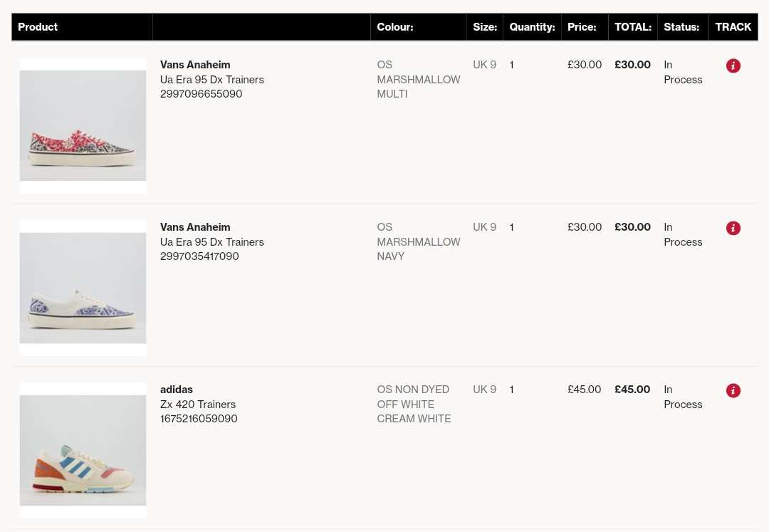Image resolution: width=769 pixels, height=532 pixels.
Task: Click the TRACK column header
Action: coord(733,27)
